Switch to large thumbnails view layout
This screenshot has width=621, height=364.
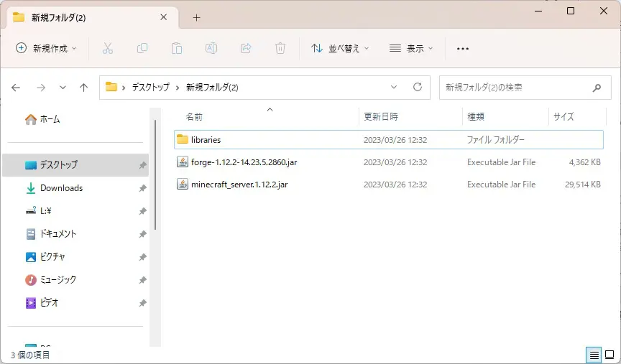click(609, 355)
